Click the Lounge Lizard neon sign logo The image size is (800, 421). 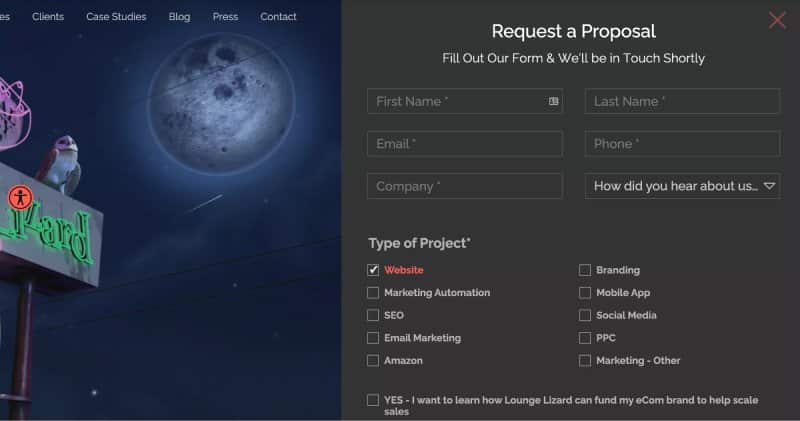coord(48,230)
